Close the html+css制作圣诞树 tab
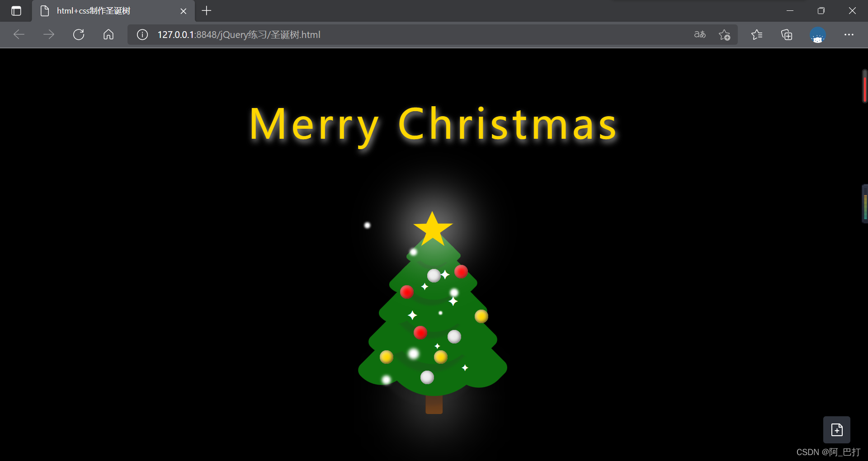 [183, 11]
